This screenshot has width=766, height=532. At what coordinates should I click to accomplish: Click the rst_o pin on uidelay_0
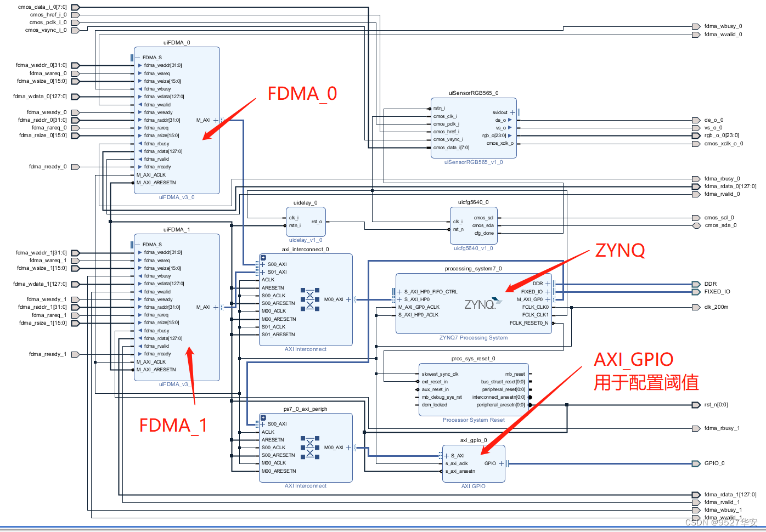(317, 222)
